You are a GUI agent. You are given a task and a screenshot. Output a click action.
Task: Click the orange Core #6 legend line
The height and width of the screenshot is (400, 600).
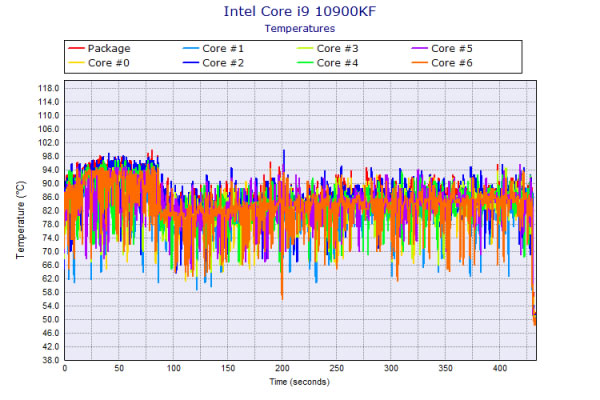[x=419, y=62]
